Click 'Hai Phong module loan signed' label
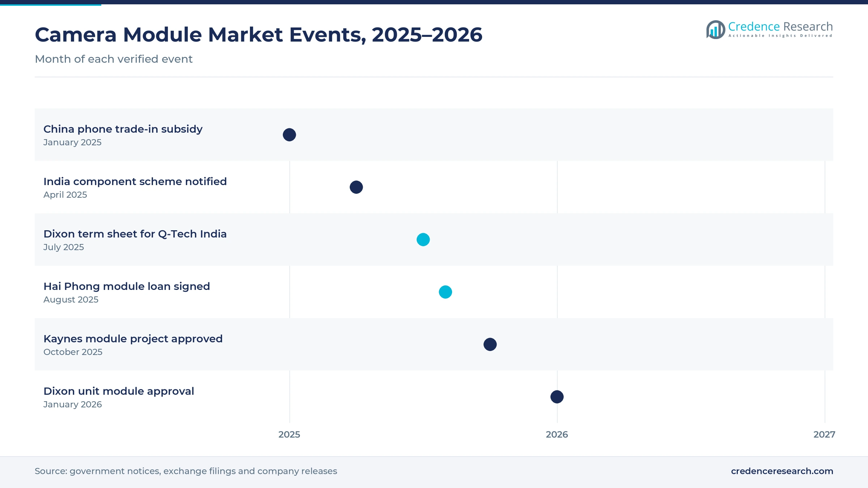Viewport: 868px width, 488px height. [x=127, y=286]
